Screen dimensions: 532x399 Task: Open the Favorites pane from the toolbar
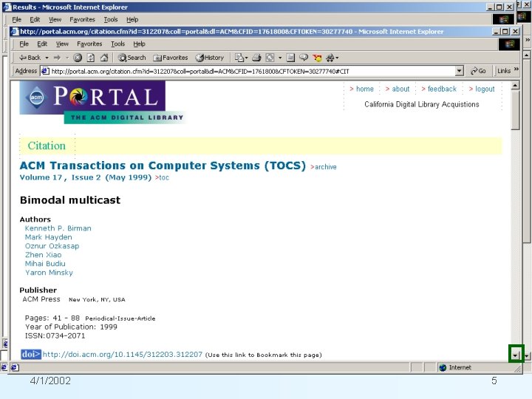(x=171, y=58)
